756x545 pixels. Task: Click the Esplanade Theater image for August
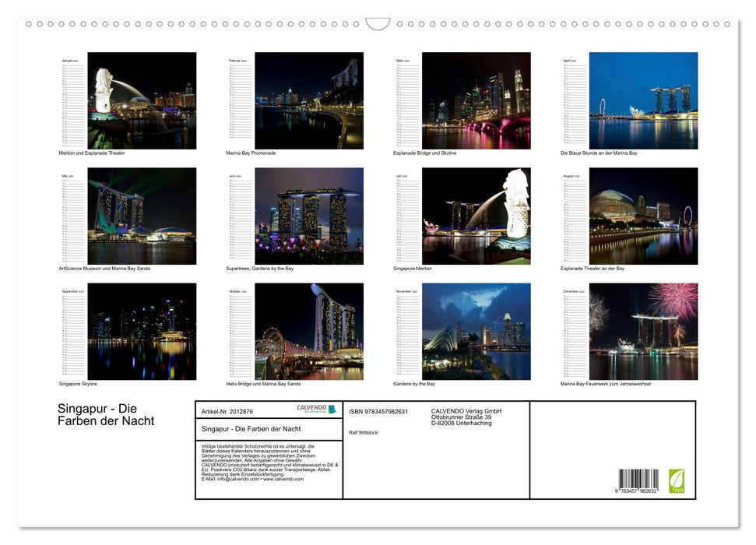642,215
